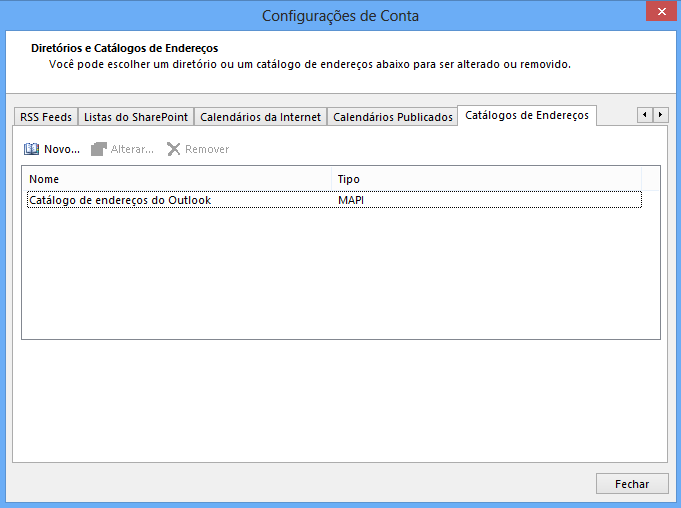Click the Alterar... text label
681x508 pixels.
(132, 149)
